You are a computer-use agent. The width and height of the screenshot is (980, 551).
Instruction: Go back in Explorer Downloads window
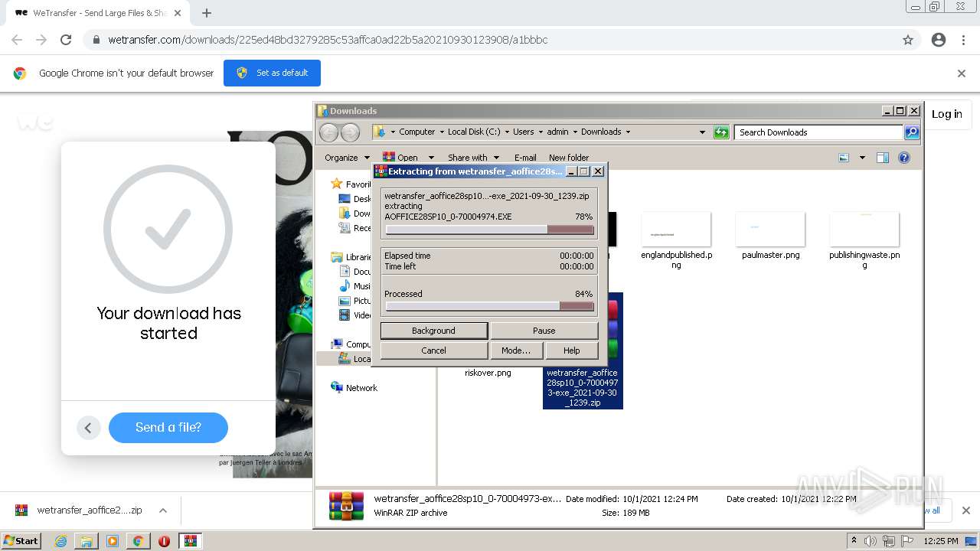pyautogui.click(x=328, y=132)
